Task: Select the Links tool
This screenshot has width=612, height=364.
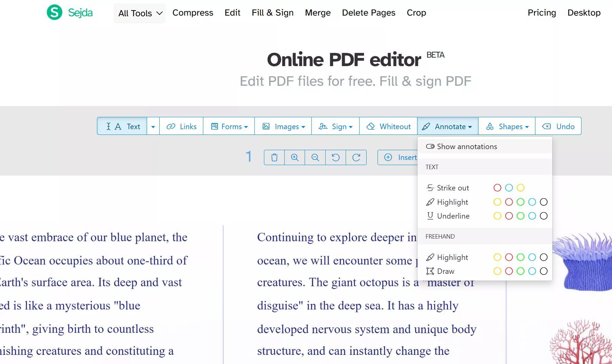Action: (x=181, y=126)
